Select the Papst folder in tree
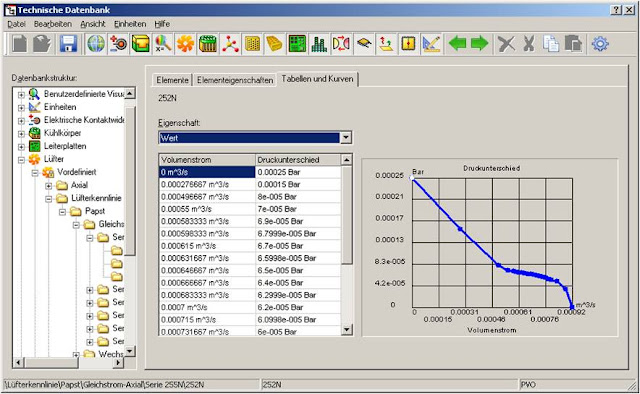Screen dimensions: 640x394 (95, 211)
